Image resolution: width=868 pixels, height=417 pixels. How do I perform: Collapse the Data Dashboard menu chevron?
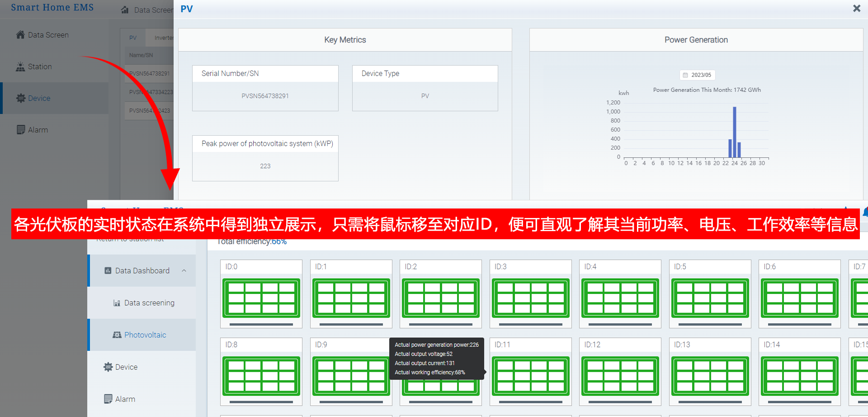184,270
